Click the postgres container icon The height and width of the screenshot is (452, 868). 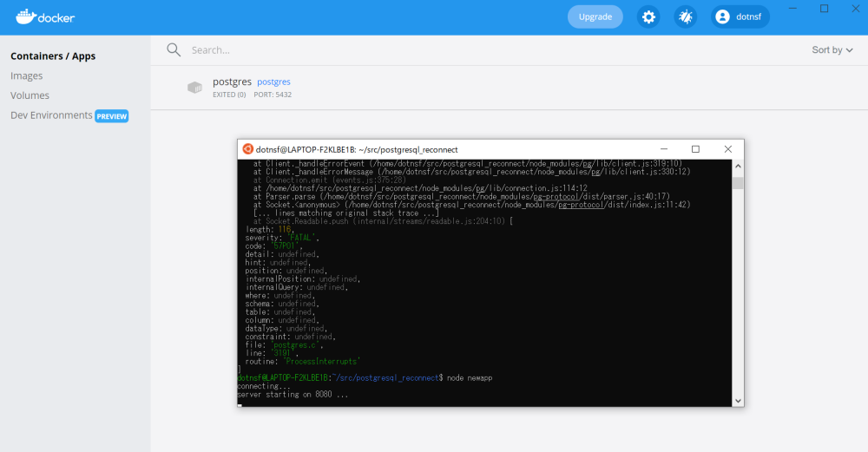click(x=194, y=88)
